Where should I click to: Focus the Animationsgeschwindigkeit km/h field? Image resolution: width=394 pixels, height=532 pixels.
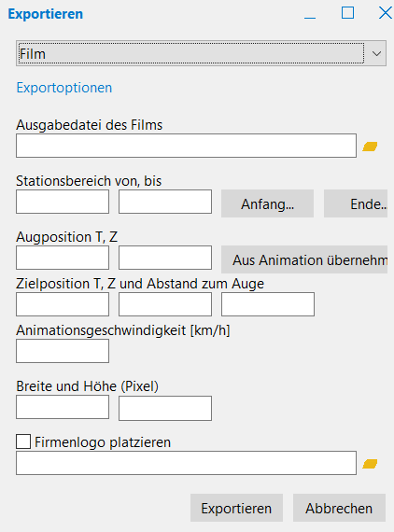63,351
